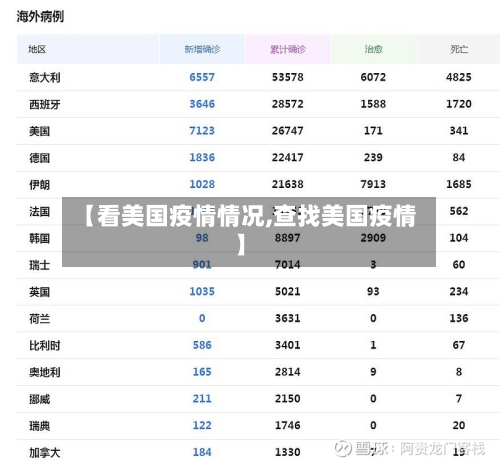Click recovered value 1588

pos(373,104)
